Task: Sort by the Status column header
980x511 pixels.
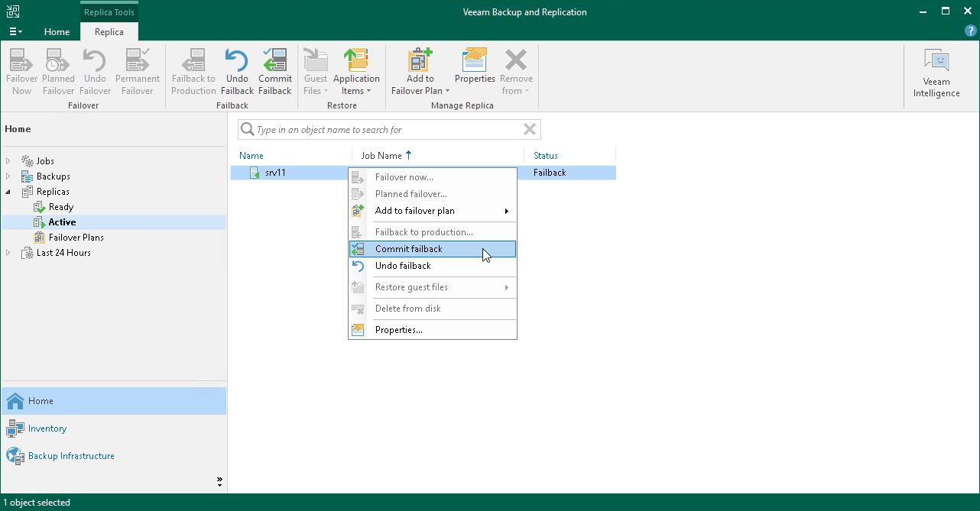Action: coord(546,155)
